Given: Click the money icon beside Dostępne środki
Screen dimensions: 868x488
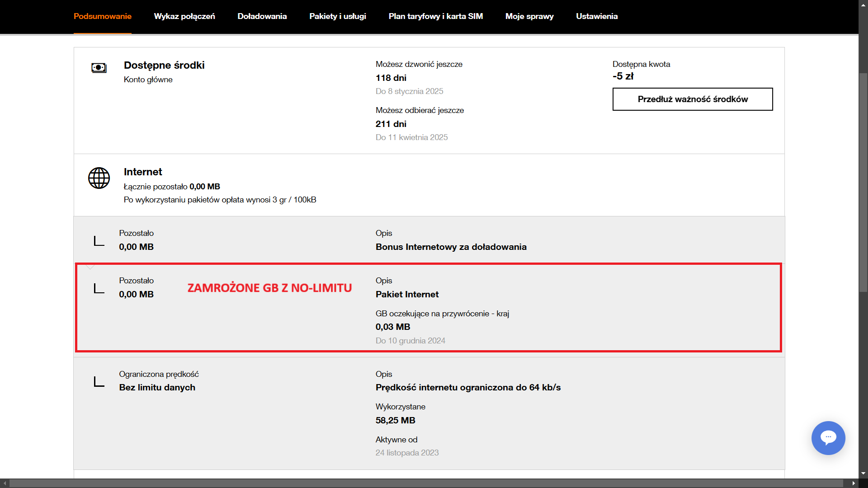Looking at the screenshot, I should tap(99, 68).
